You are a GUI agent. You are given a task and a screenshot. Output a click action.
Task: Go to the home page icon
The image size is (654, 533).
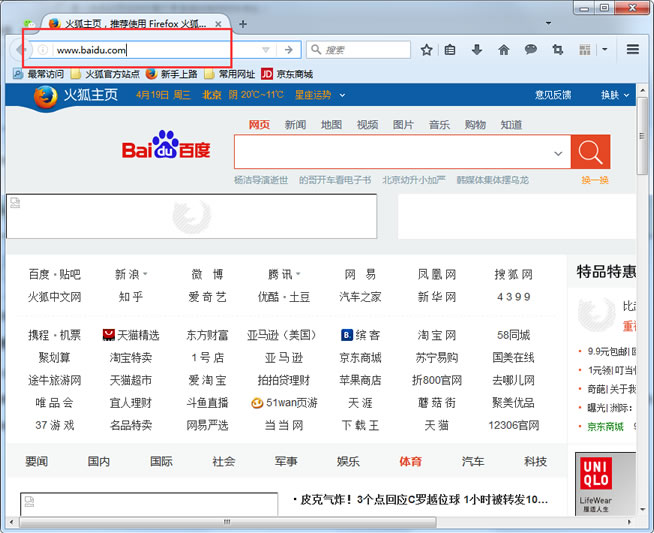coord(504,50)
